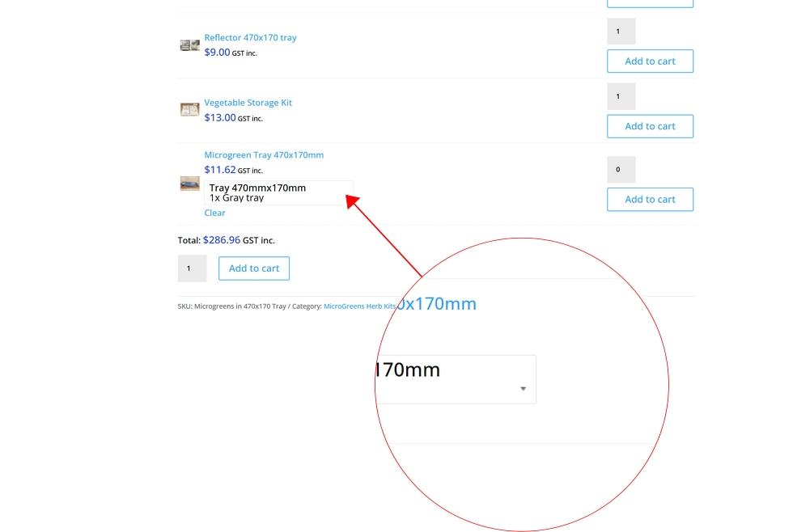Open the Microgreen Tray 470x170mm product link
This screenshot has height=532, width=810.
(x=264, y=155)
